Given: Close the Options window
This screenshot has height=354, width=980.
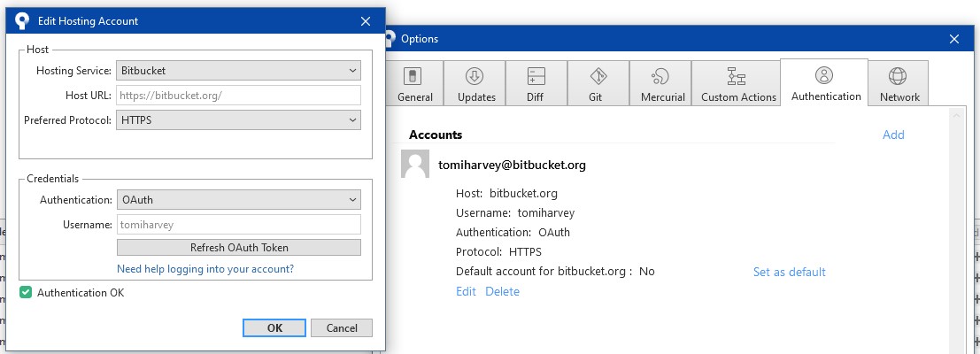Looking at the screenshot, I should coord(954,39).
